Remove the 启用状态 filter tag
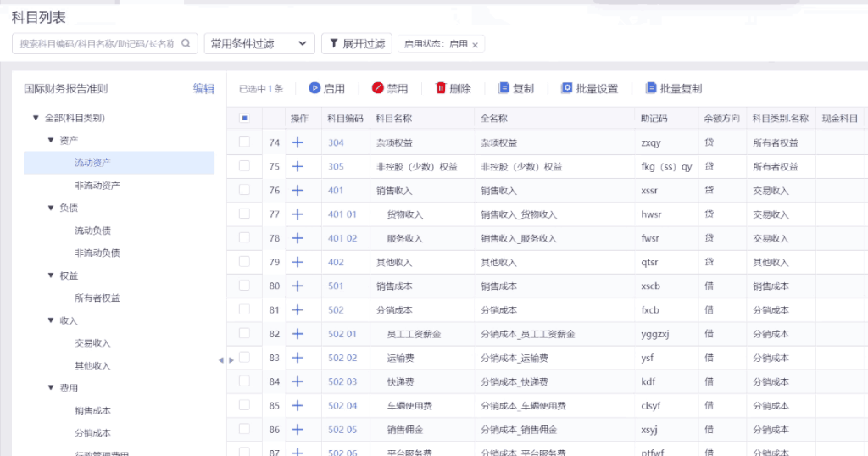This screenshot has height=456, width=868. pos(475,45)
